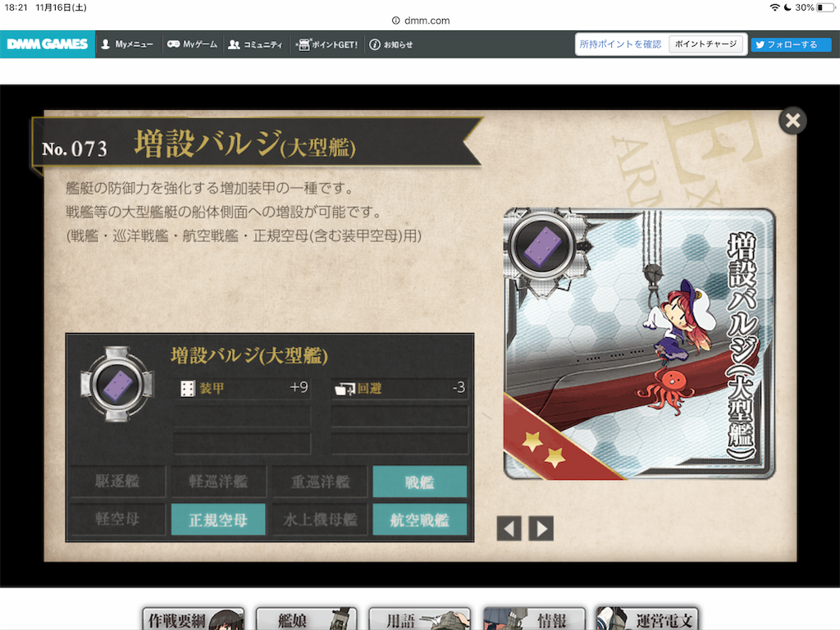Go to next equipment with right arrow
Image resolution: width=840 pixels, height=630 pixels.
[x=541, y=529]
